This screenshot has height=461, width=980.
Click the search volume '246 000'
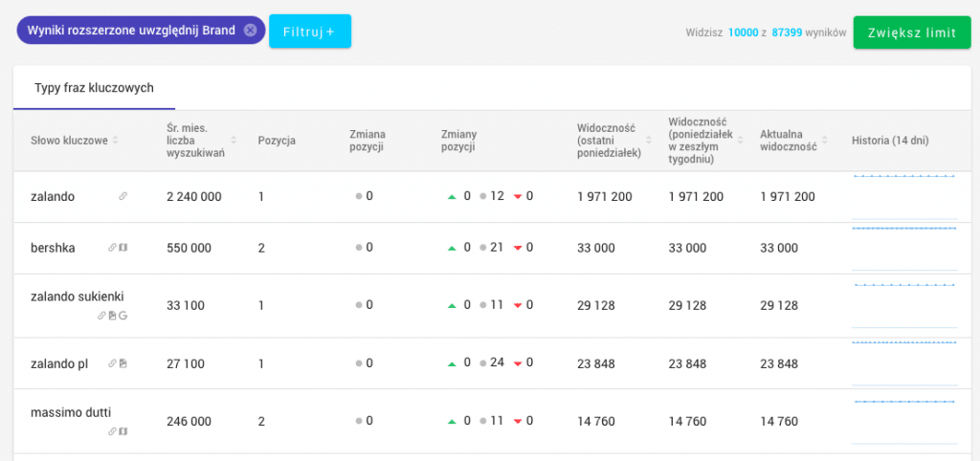pos(189,422)
